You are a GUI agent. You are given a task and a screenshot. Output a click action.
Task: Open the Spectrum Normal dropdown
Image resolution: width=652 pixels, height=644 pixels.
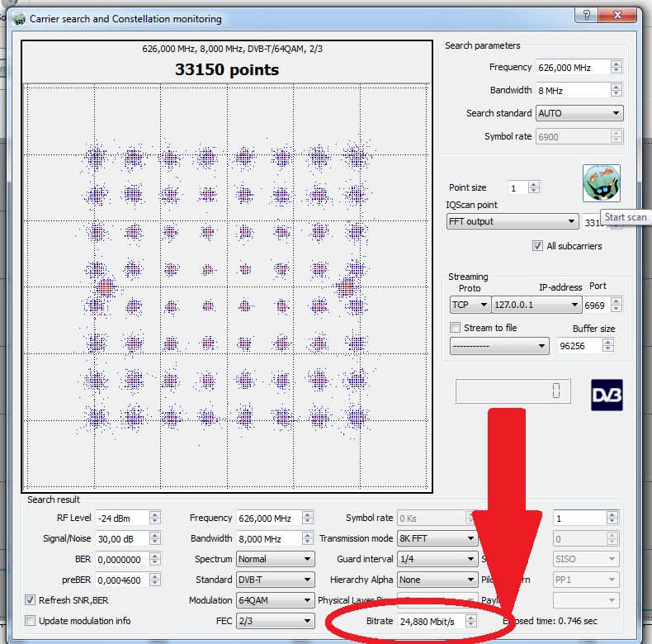(275, 559)
